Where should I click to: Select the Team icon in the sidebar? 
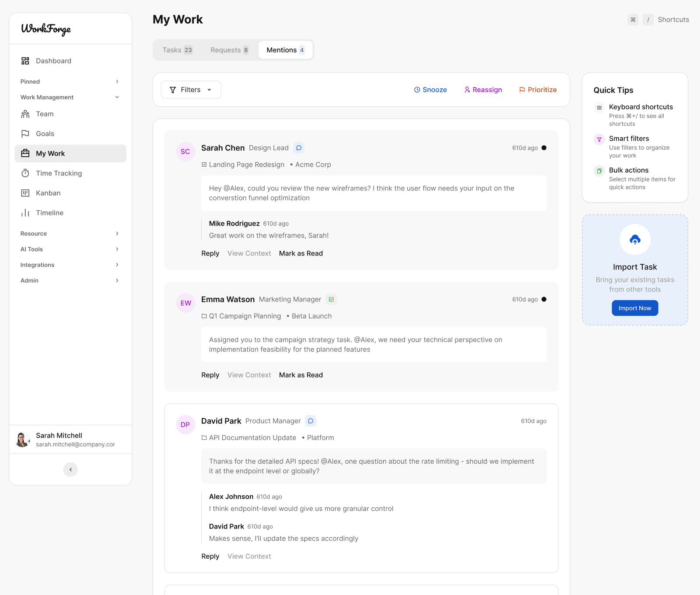click(26, 114)
